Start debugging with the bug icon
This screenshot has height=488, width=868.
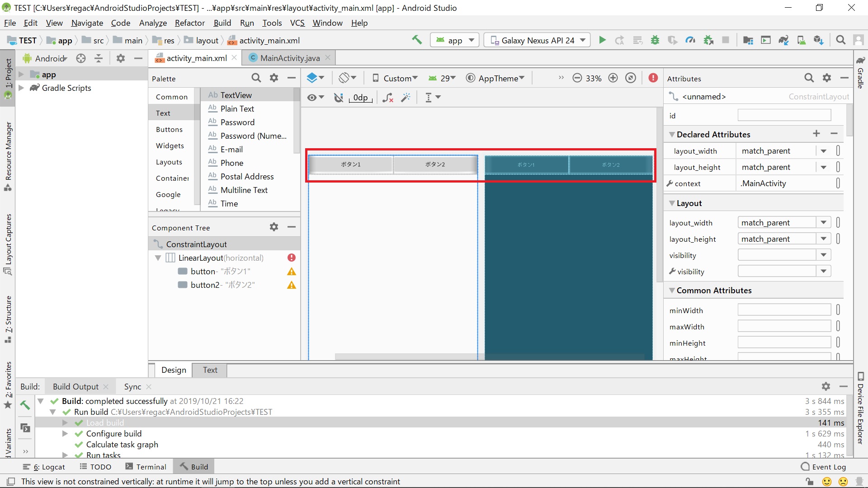pos(655,40)
